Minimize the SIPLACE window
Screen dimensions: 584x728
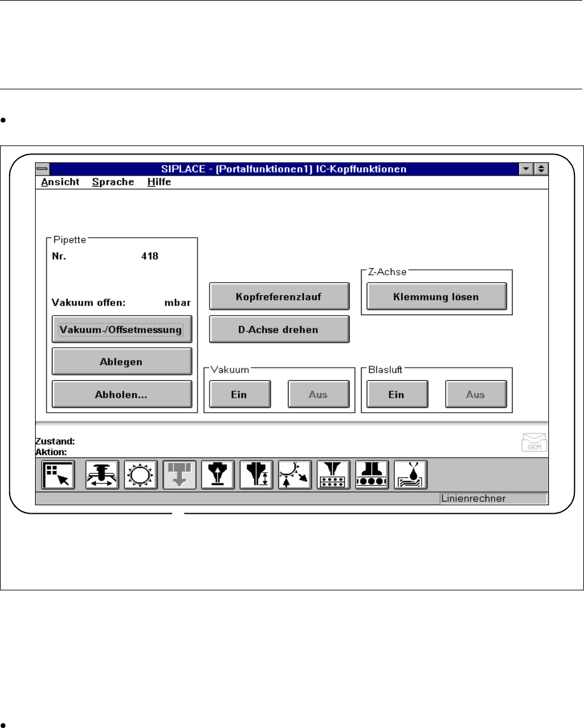(525, 170)
